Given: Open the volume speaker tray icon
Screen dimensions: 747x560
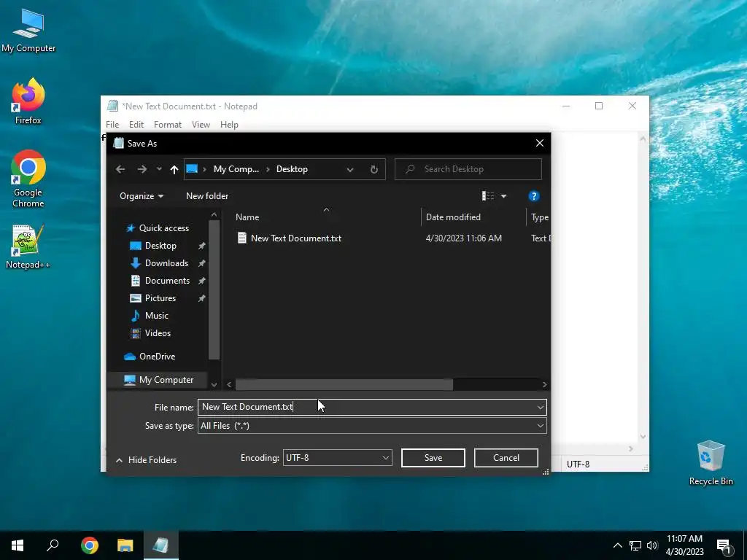Looking at the screenshot, I should [652, 545].
